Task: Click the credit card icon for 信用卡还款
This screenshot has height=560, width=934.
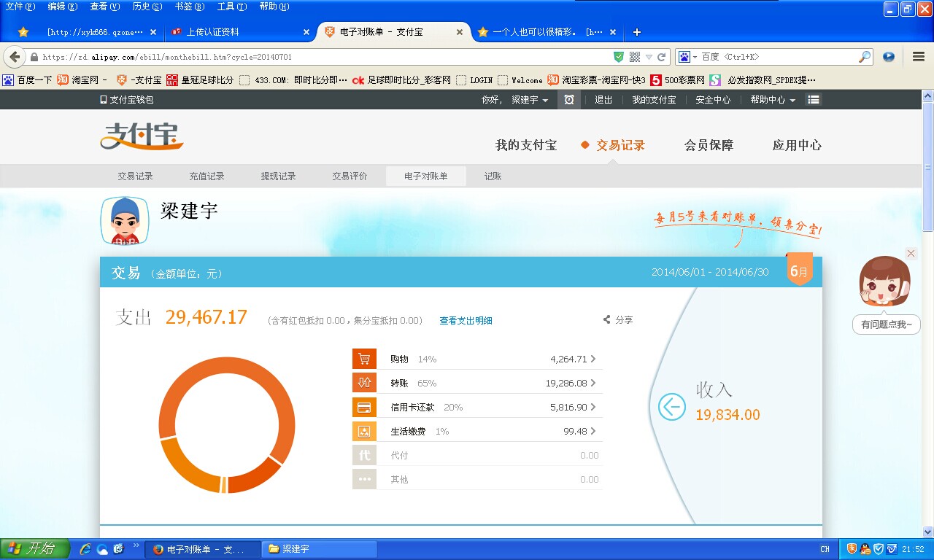Action: tap(364, 407)
